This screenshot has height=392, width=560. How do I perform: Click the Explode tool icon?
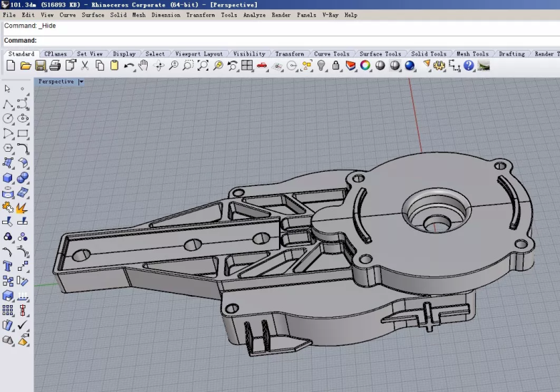point(22,208)
